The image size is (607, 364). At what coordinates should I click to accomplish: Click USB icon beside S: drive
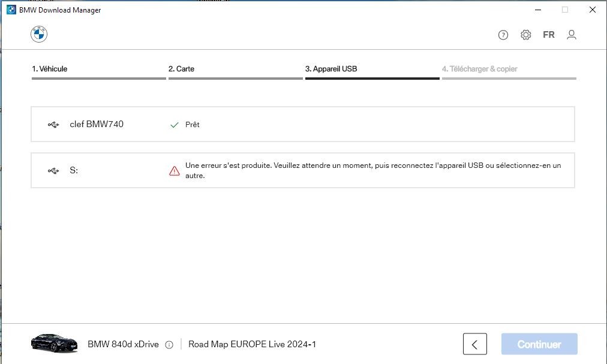[x=53, y=171]
